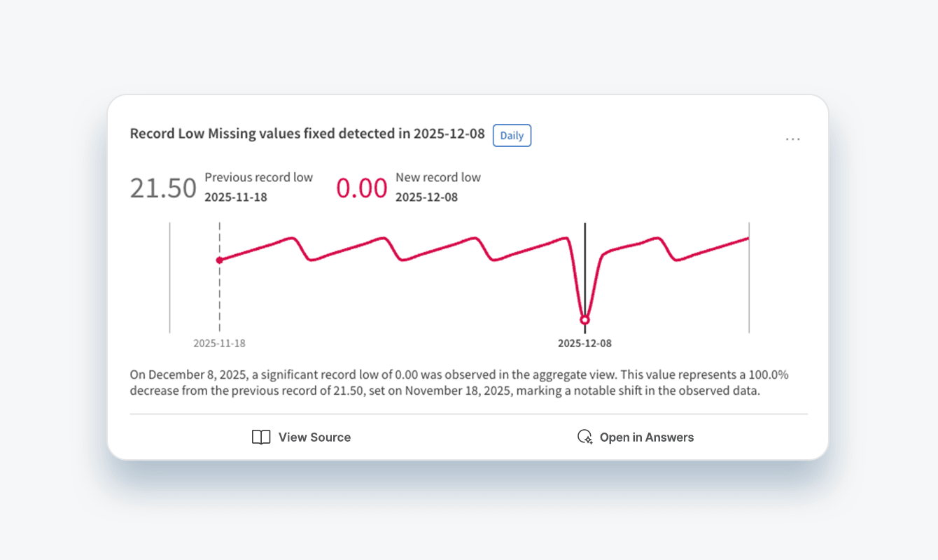The width and height of the screenshot is (938, 560).
Task: Toggle the new record low value 0.00
Action: coord(362,187)
